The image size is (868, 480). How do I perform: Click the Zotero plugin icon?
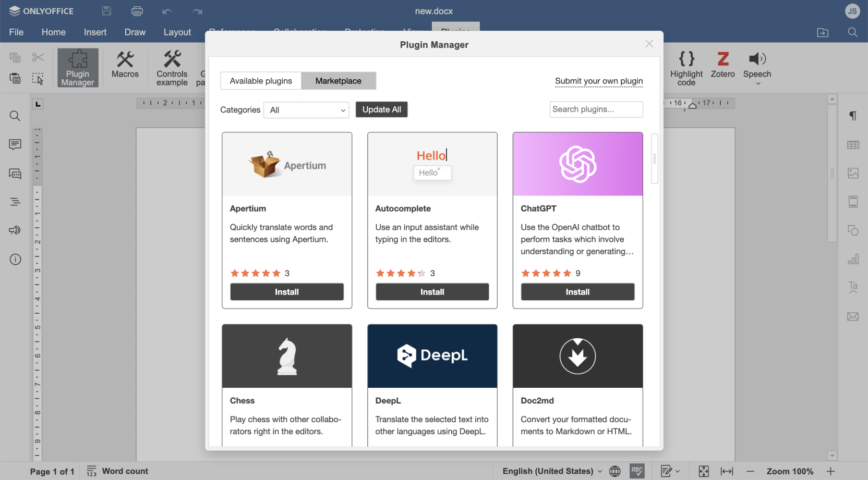click(x=722, y=65)
